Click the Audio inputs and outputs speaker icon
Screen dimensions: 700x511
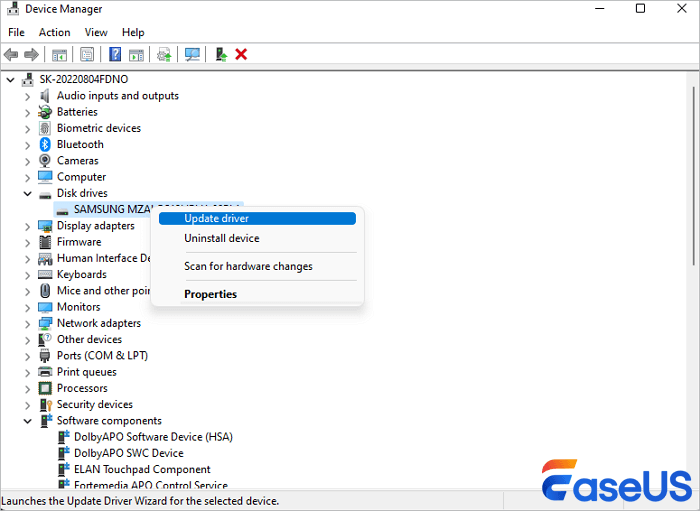(45, 96)
